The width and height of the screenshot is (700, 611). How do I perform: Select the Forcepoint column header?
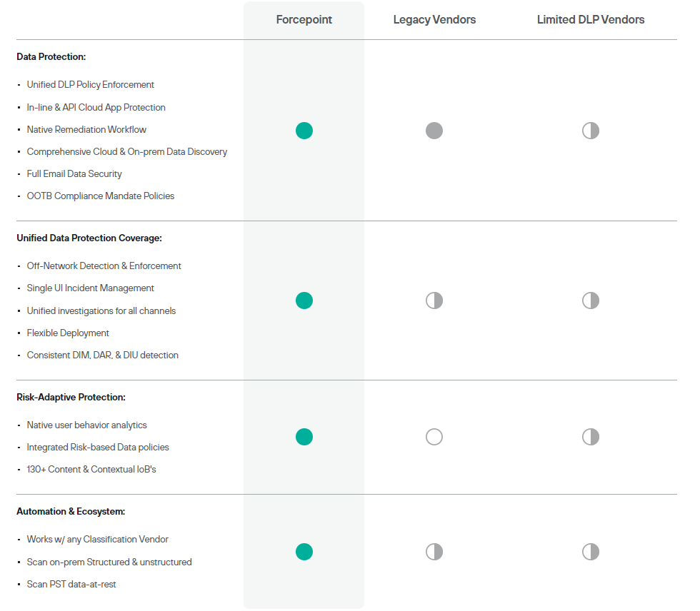pos(304,20)
